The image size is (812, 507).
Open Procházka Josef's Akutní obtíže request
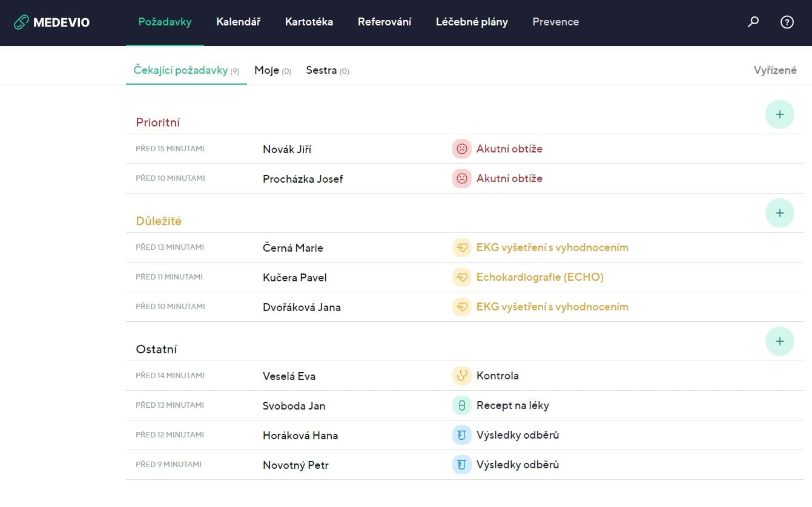click(x=509, y=178)
